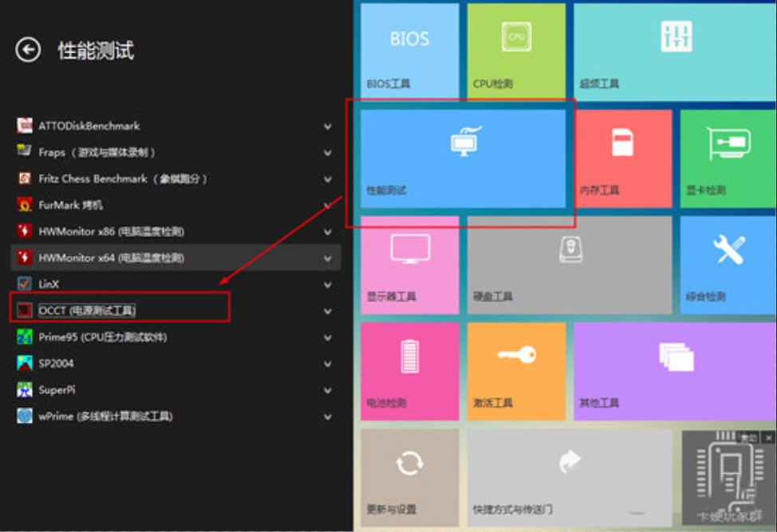Open the 超频工具 overclocking tile

(x=675, y=52)
